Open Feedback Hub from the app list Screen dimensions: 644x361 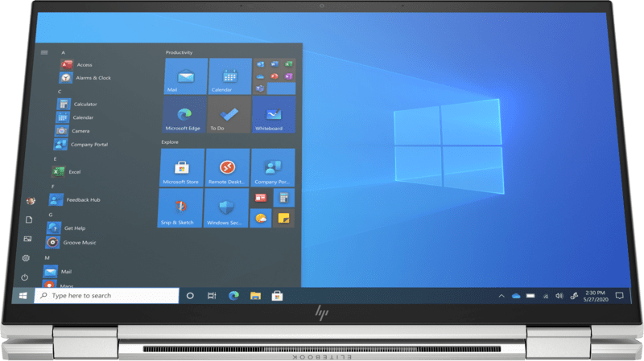pos(75,200)
